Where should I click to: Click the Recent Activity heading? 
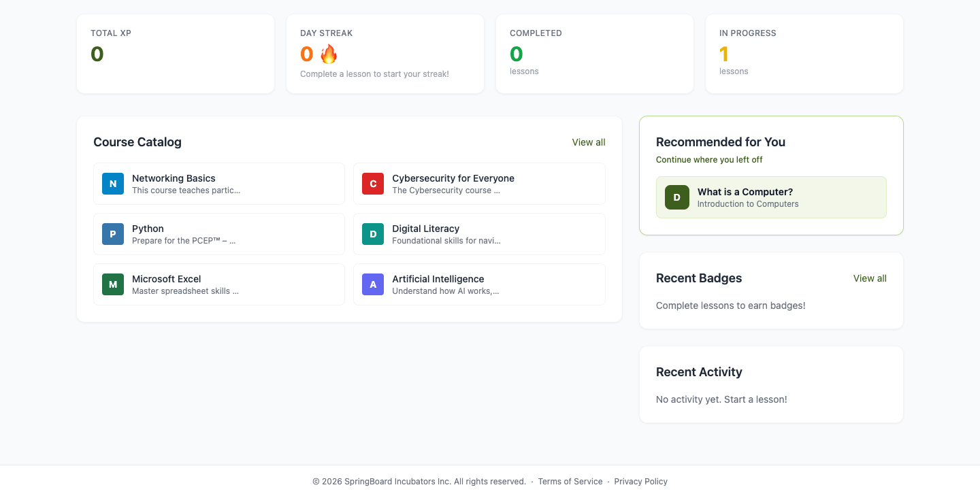click(699, 372)
